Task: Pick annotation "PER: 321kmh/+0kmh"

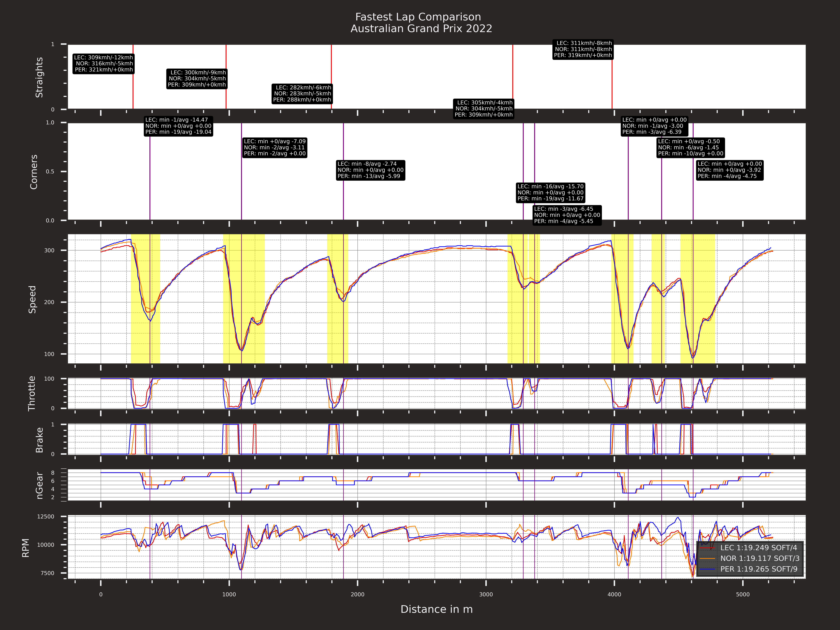Action: point(104,70)
